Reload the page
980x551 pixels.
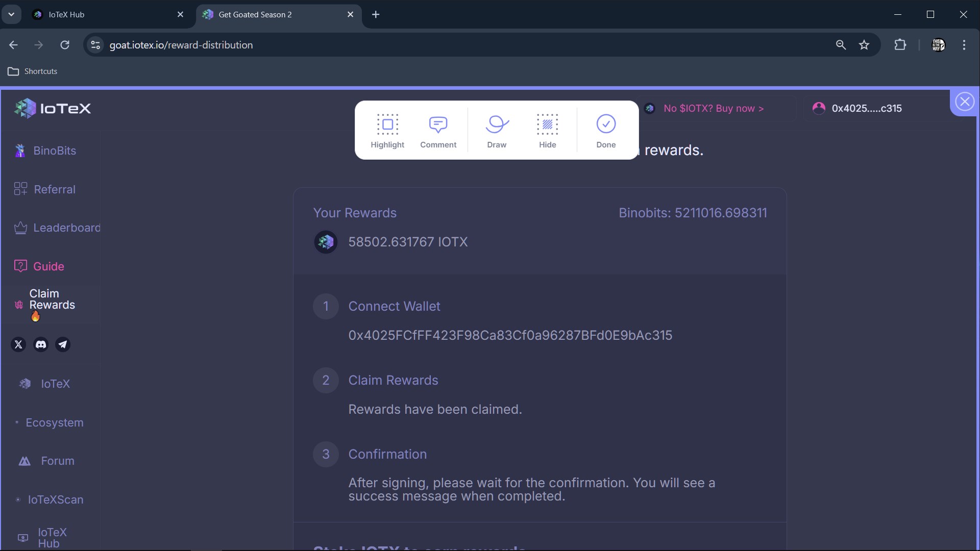click(65, 45)
